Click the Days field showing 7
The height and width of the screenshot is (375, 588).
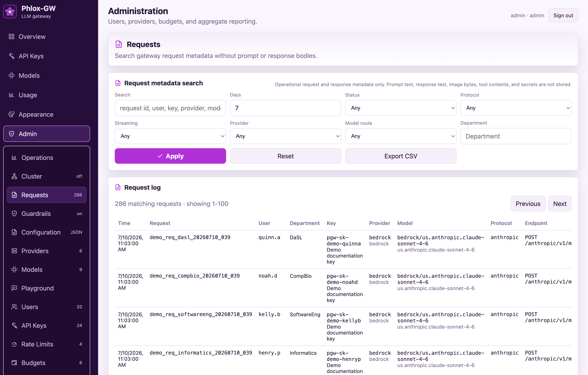(x=285, y=108)
